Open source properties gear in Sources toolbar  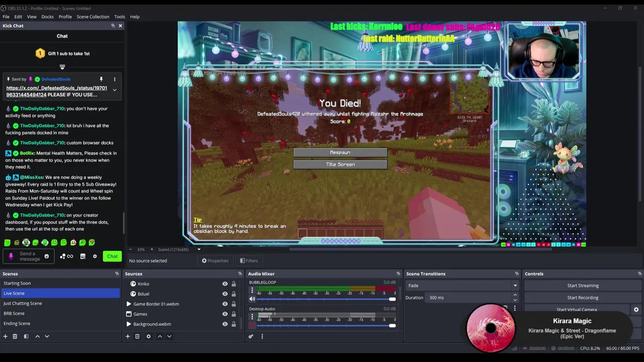click(148, 336)
